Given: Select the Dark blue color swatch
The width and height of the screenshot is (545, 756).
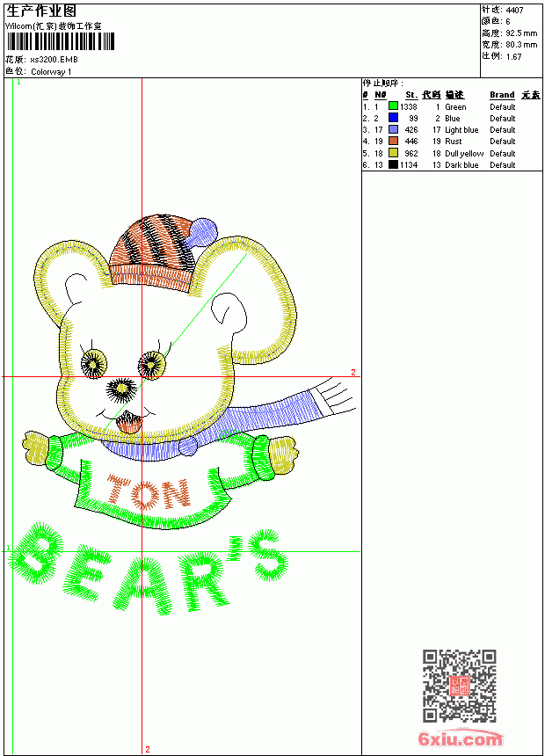Looking at the screenshot, I should pyautogui.click(x=393, y=164).
